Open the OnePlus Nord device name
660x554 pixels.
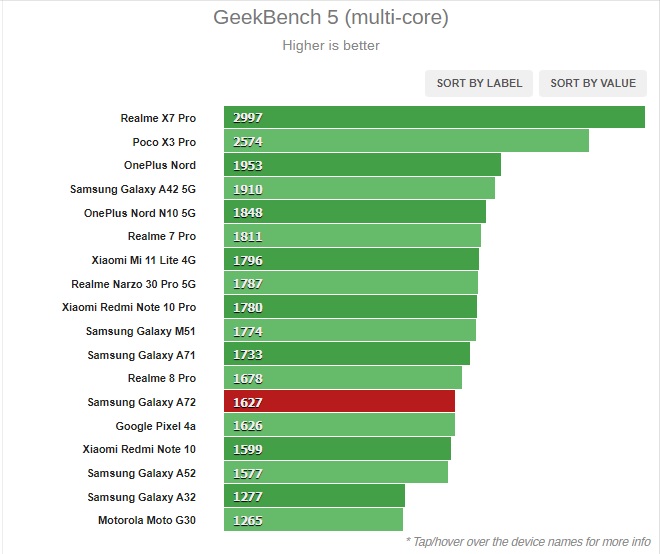(160, 165)
